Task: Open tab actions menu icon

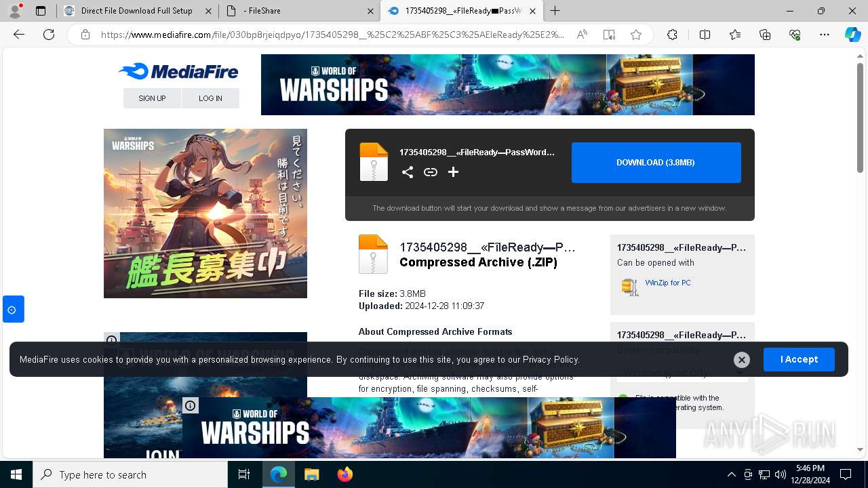Action: 41,11
